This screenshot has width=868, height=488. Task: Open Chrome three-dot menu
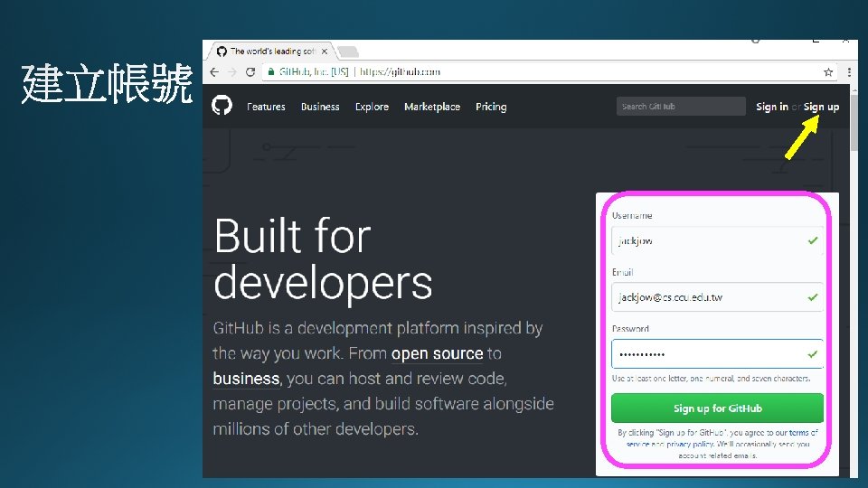click(x=849, y=72)
